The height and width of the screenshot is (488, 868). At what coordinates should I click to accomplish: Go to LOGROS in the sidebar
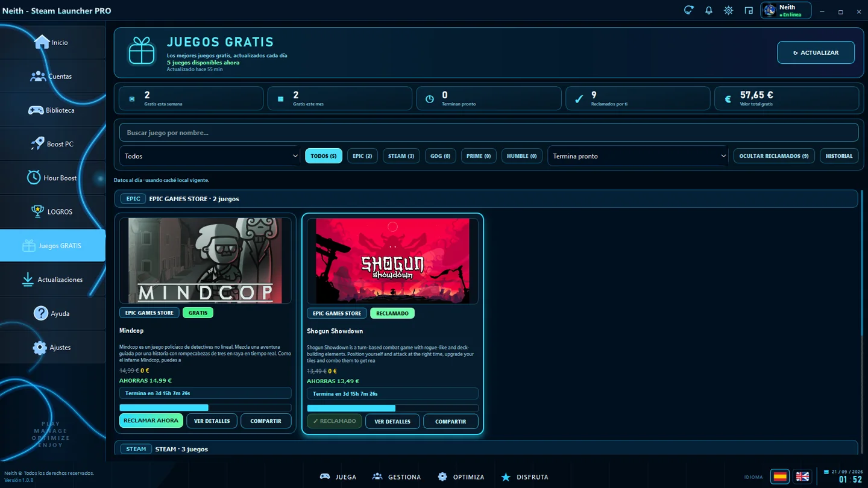(x=52, y=211)
